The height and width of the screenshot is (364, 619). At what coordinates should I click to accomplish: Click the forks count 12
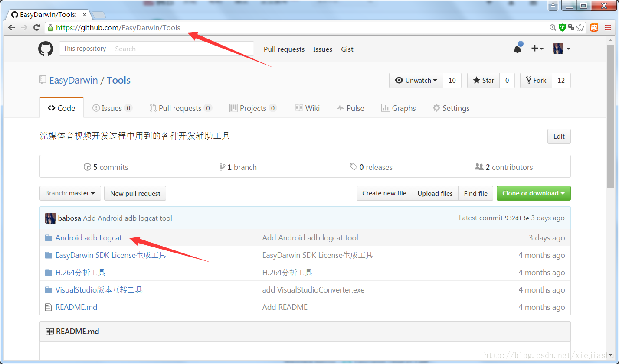coord(561,80)
